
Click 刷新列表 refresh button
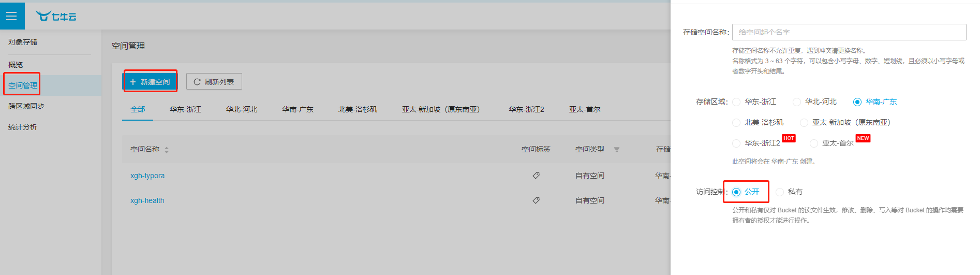(214, 82)
